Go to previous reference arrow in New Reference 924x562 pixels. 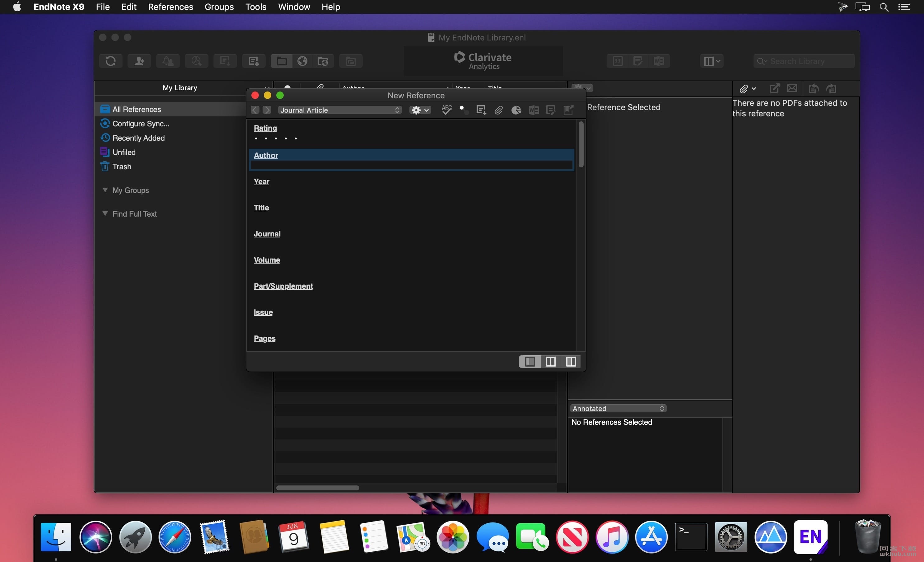[x=255, y=110]
